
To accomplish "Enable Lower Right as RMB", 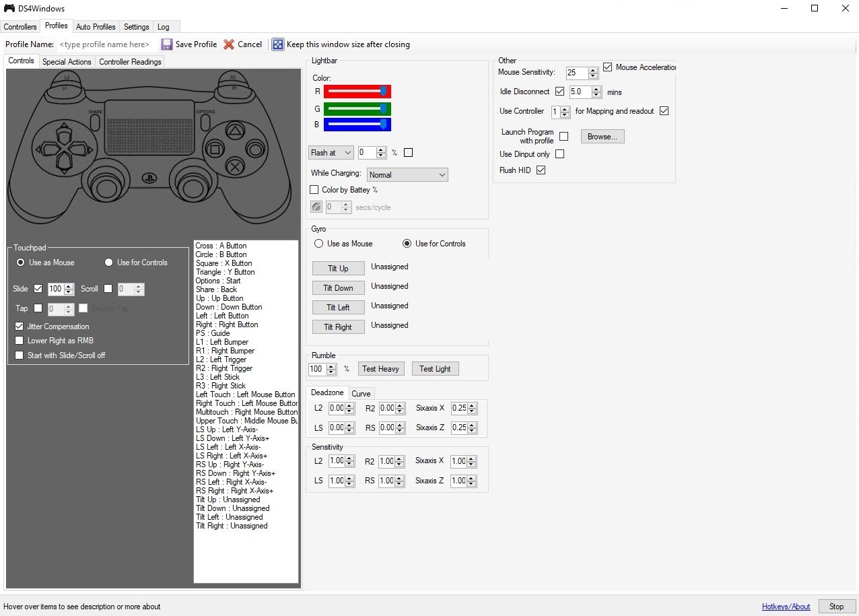I will coord(19,341).
